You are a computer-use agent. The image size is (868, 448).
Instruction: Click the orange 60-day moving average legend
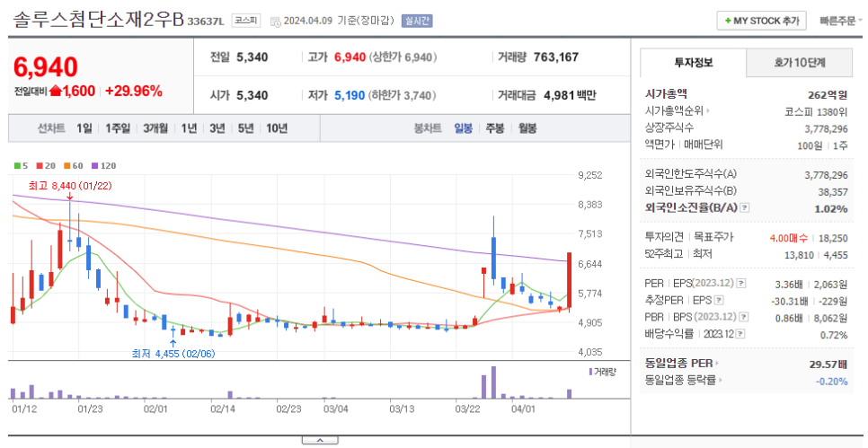tap(73, 165)
